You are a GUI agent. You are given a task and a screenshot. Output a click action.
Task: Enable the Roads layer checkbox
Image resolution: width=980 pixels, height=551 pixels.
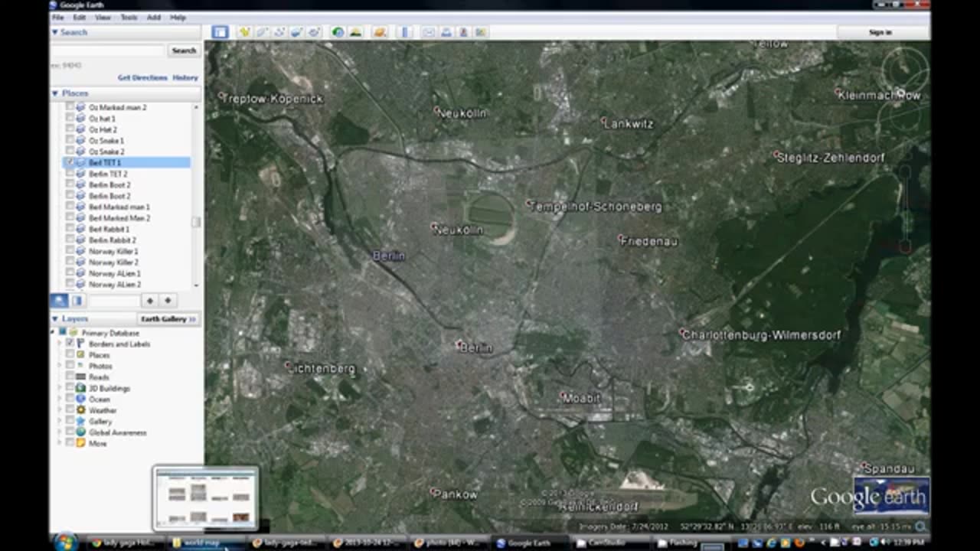pos(70,377)
